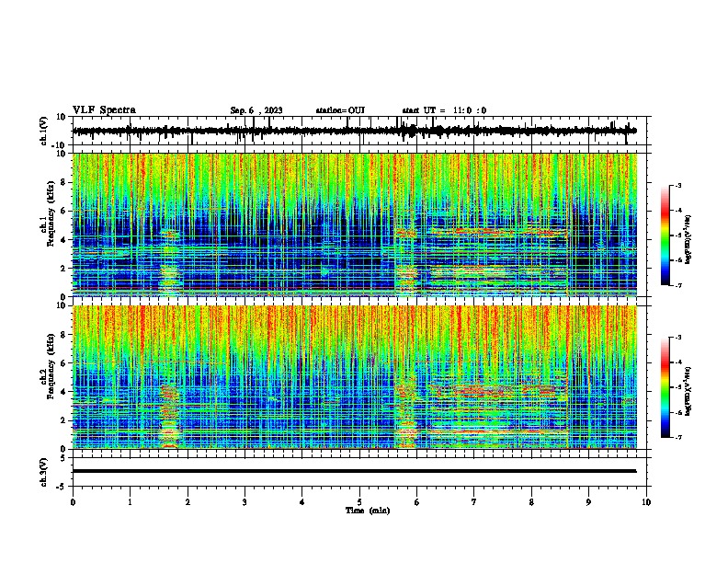Click the ch.2 spectrogram burst near 1.7 minutes
This screenshot has width=728, height=563.
click(x=169, y=417)
